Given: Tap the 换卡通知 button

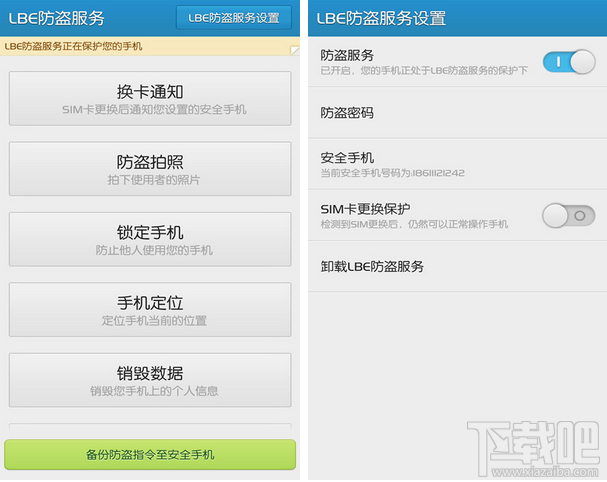Looking at the screenshot, I should click(150, 98).
